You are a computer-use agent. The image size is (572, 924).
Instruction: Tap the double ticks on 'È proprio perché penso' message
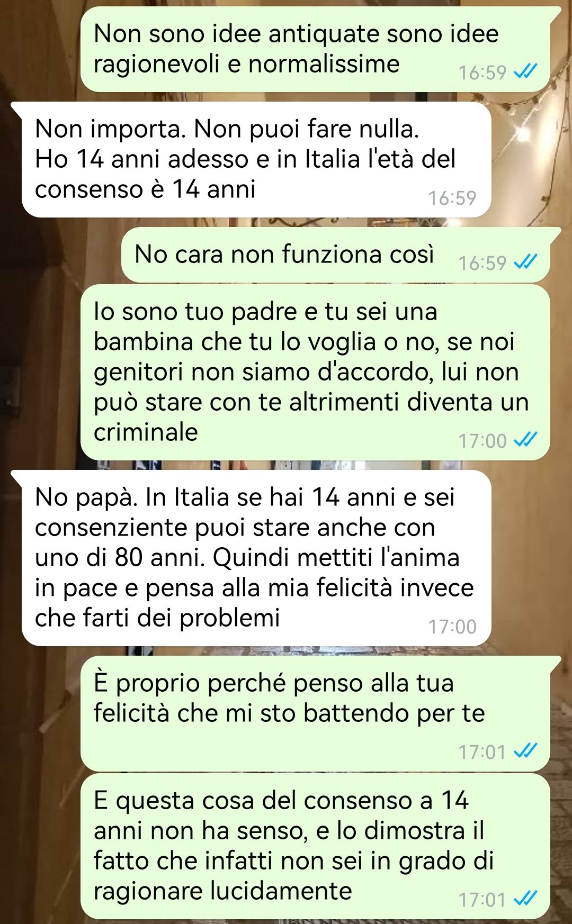tap(526, 751)
